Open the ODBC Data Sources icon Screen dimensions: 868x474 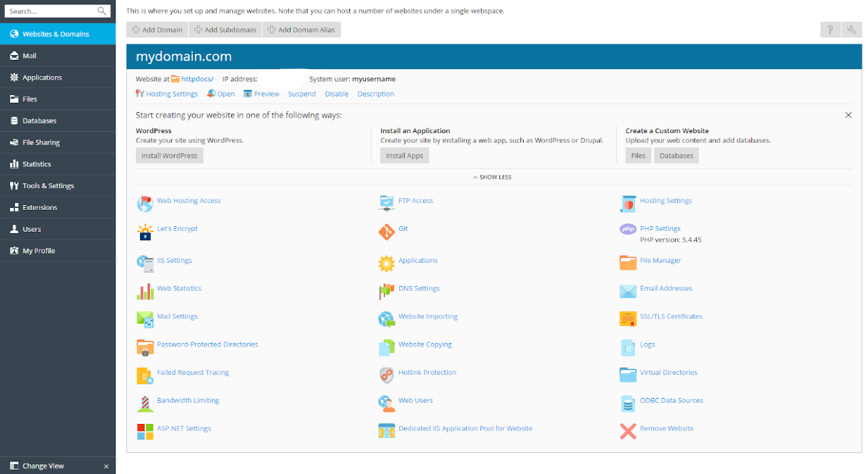627,403
